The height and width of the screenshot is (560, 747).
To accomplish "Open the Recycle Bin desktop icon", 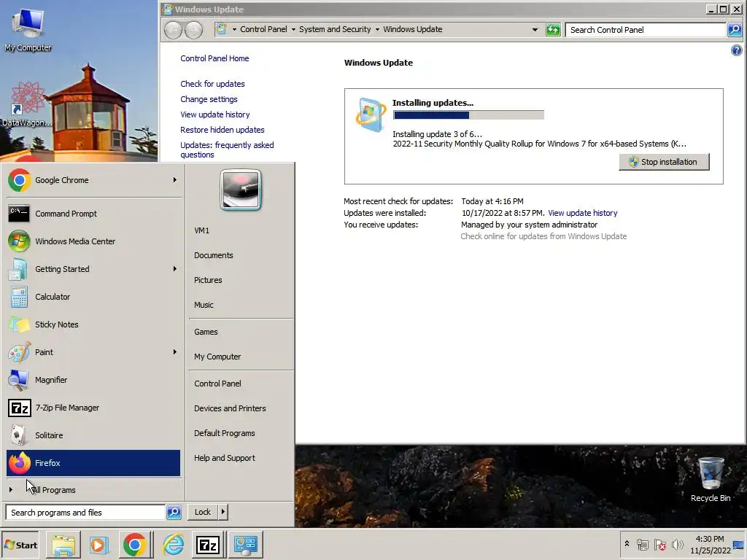I will [x=711, y=478].
